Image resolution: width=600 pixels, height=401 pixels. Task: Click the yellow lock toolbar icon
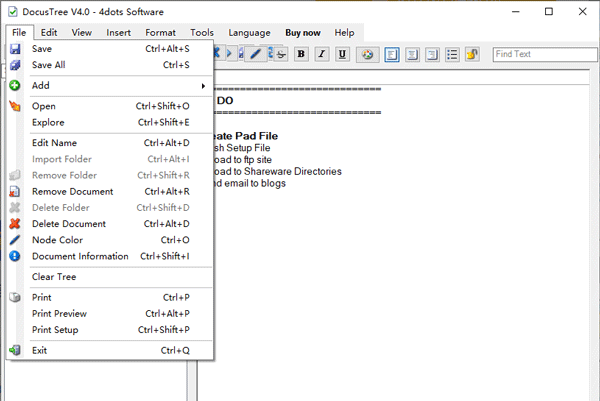point(472,54)
